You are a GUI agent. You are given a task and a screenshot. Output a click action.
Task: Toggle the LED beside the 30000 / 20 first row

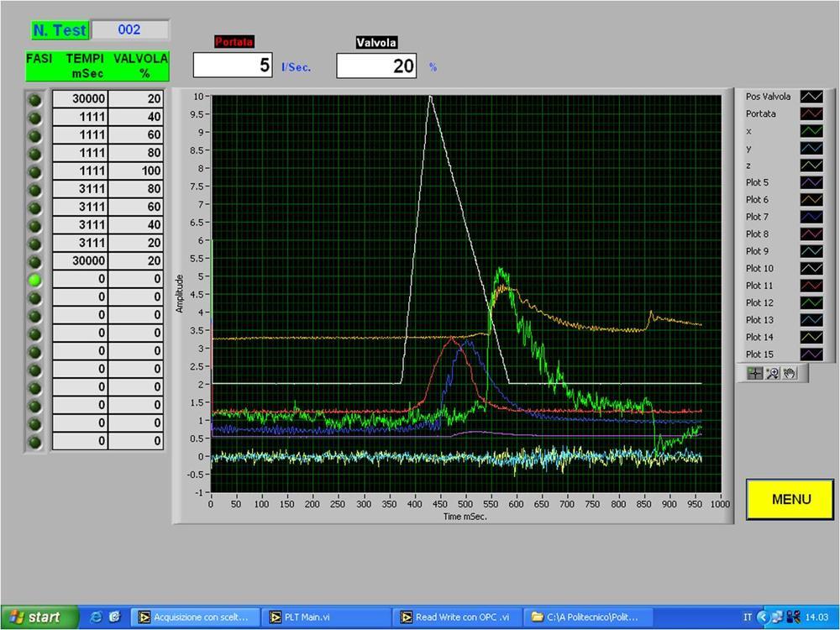[35, 99]
